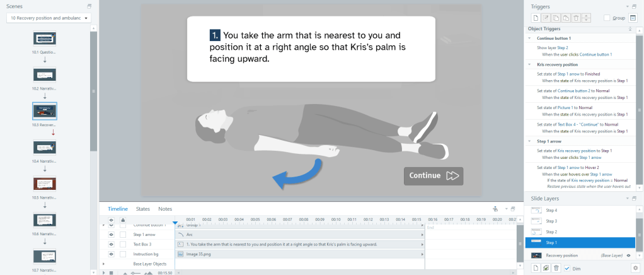Uncheck the Dim checkbox
Image resolution: width=644 pixels, height=275 pixels.
pos(567,268)
